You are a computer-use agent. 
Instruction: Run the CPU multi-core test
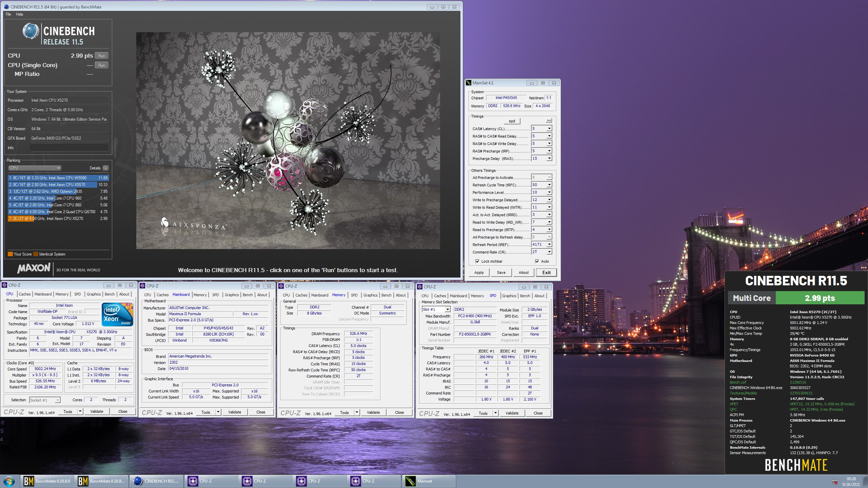(102, 56)
